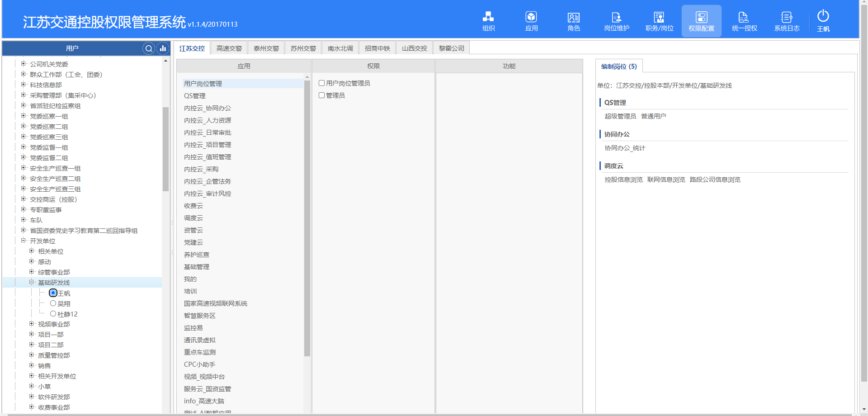Click 路段公司信息浏览 role
This screenshot has width=868, height=416.
coord(715,180)
